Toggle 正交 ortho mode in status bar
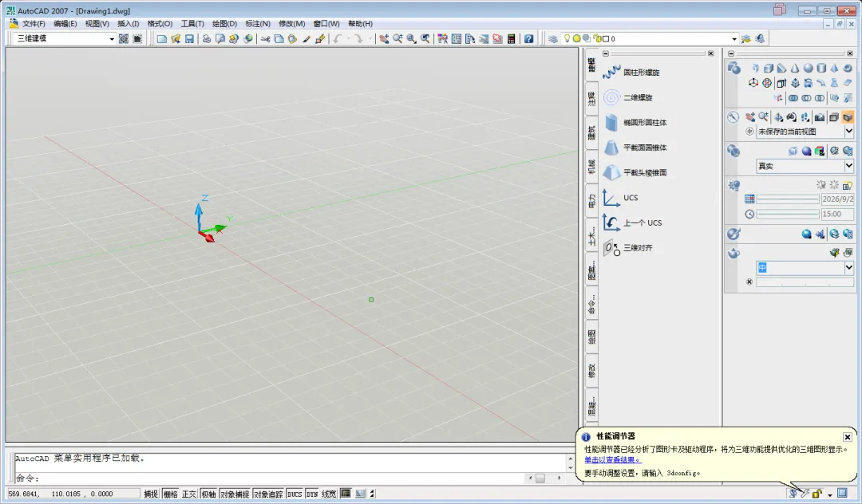 (189, 494)
